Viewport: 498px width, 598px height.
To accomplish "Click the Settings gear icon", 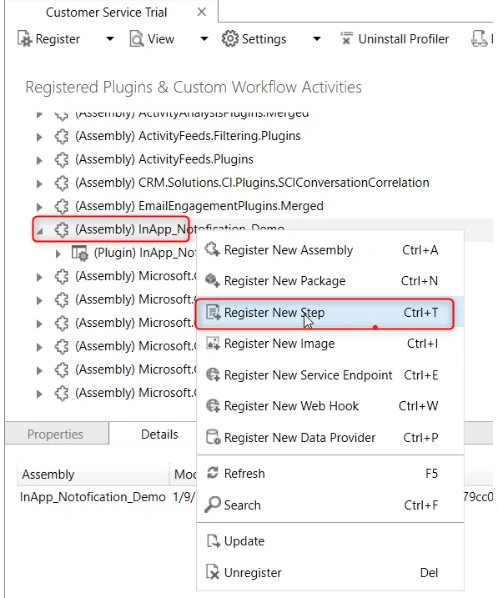I will [230, 39].
